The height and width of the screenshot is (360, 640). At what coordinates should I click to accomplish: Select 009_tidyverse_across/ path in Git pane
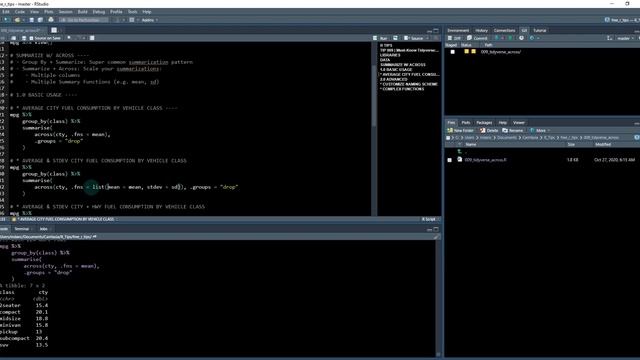pyautogui.click(x=501, y=52)
